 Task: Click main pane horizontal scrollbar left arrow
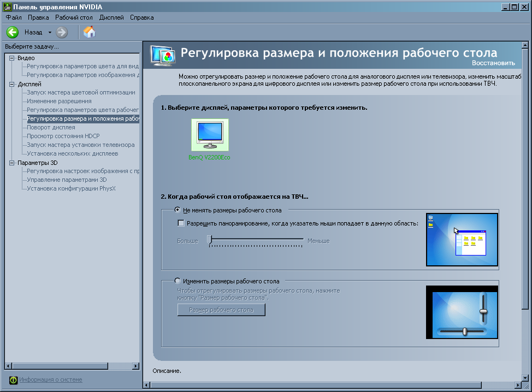(146, 385)
